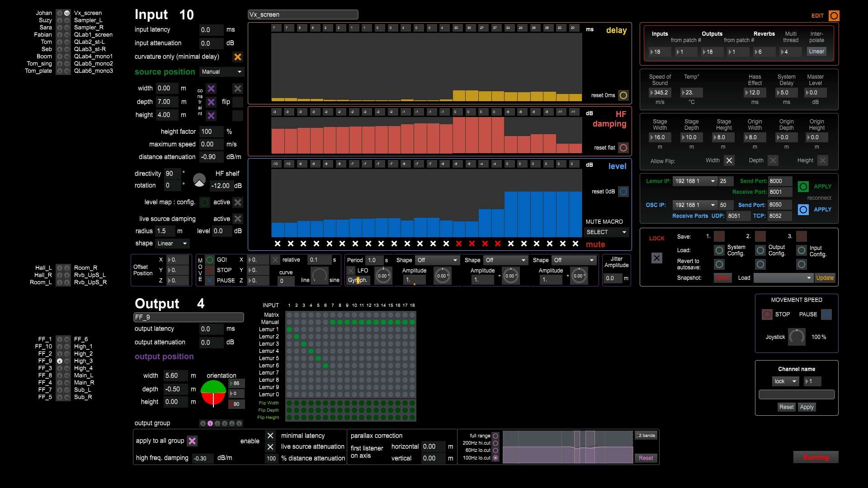The height and width of the screenshot is (488, 868).
Task: Click the output group slider dots
Action: click(221, 424)
